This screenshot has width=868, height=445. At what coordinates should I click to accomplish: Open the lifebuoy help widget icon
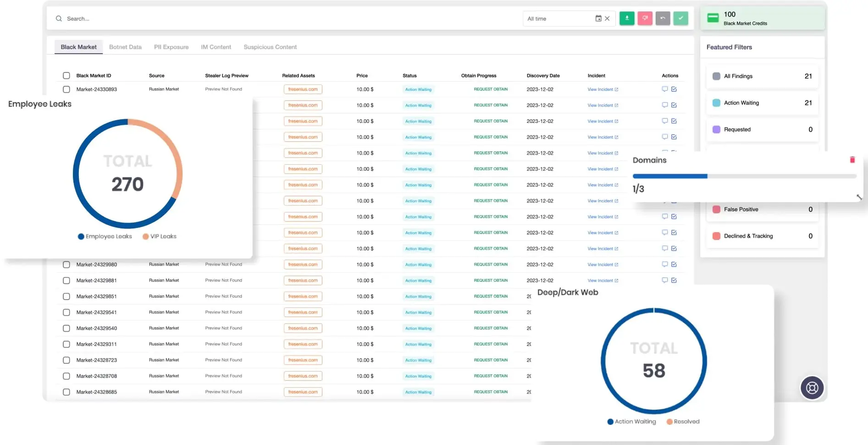click(x=812, y=388)
